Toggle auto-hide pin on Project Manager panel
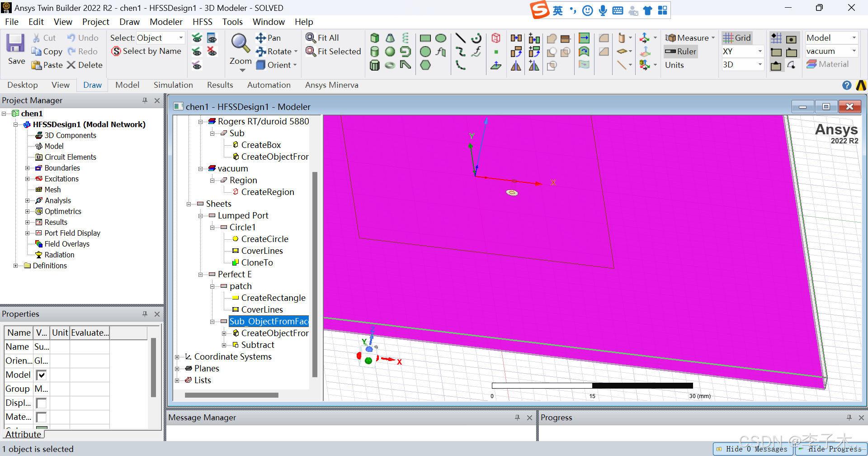This screenshot has height=456, width=868. coord(145,100)
